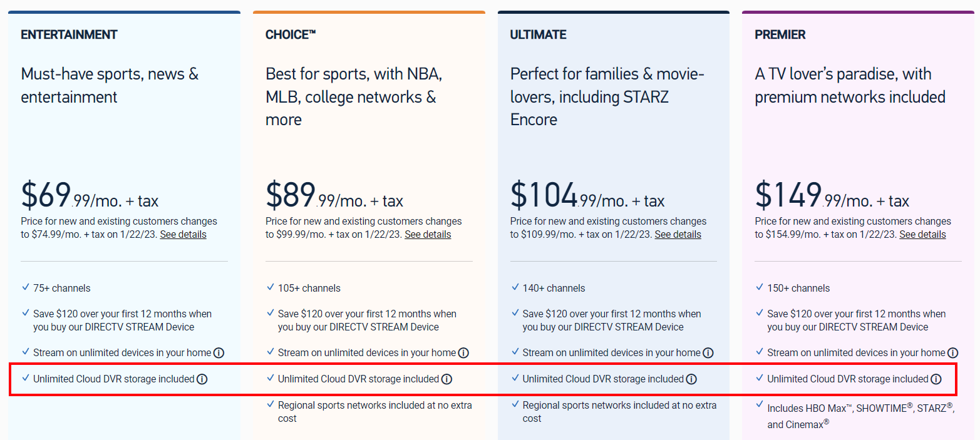The width and height of the screenshot is (980, 440).
Task: Click the DVR storage info icon for Premier
Action: pos(936,379)
